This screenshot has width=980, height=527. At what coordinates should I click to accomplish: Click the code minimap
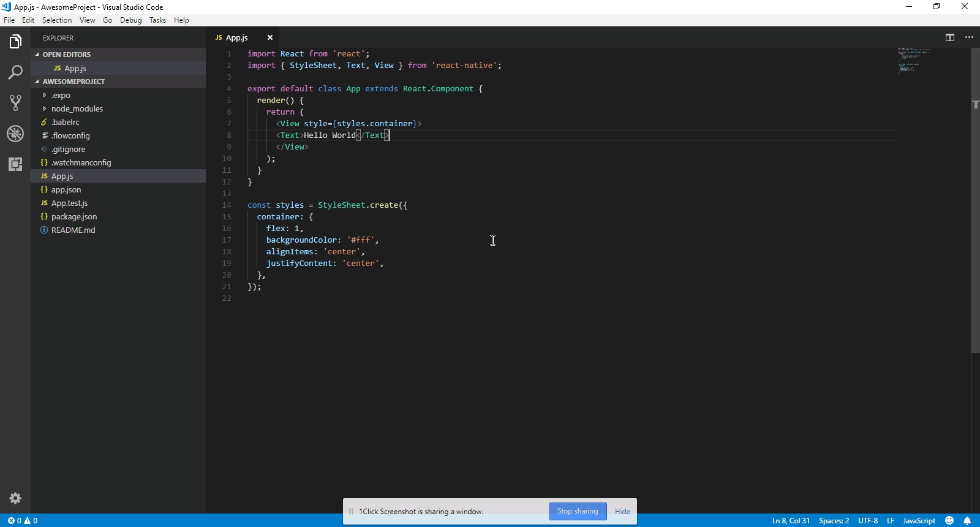point(914,61)
